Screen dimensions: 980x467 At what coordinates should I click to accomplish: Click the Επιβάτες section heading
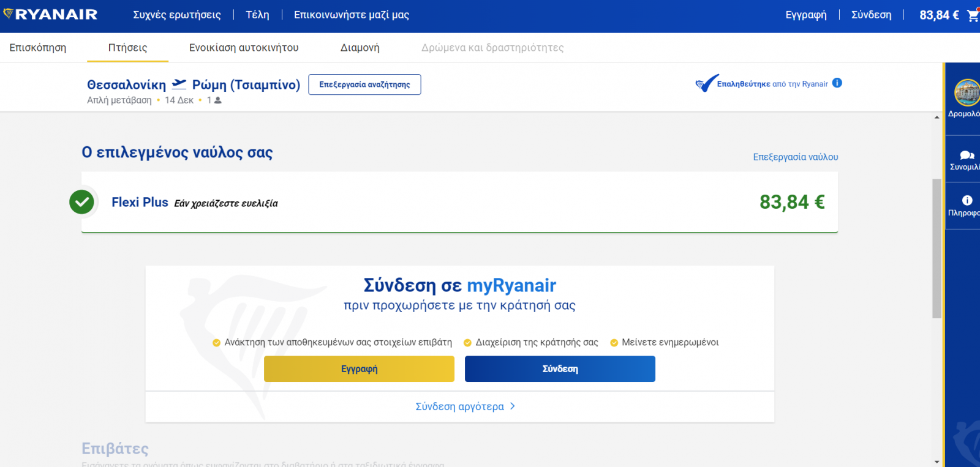point(115,449)
